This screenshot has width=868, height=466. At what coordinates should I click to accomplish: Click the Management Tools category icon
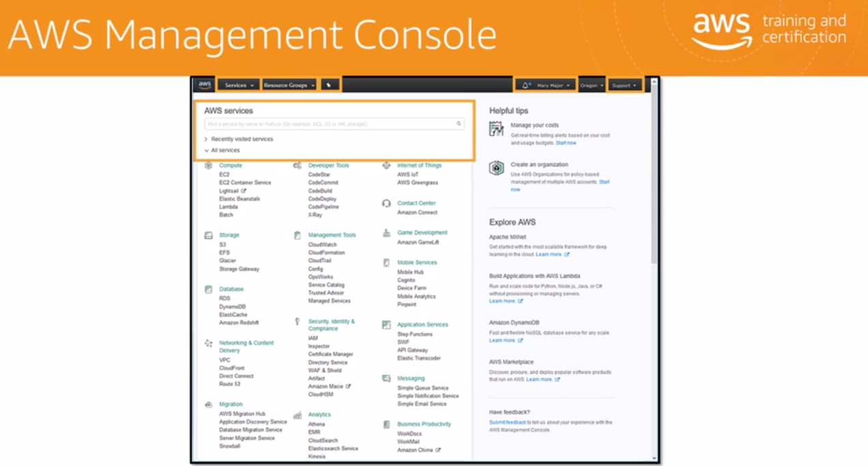point(298,235)
